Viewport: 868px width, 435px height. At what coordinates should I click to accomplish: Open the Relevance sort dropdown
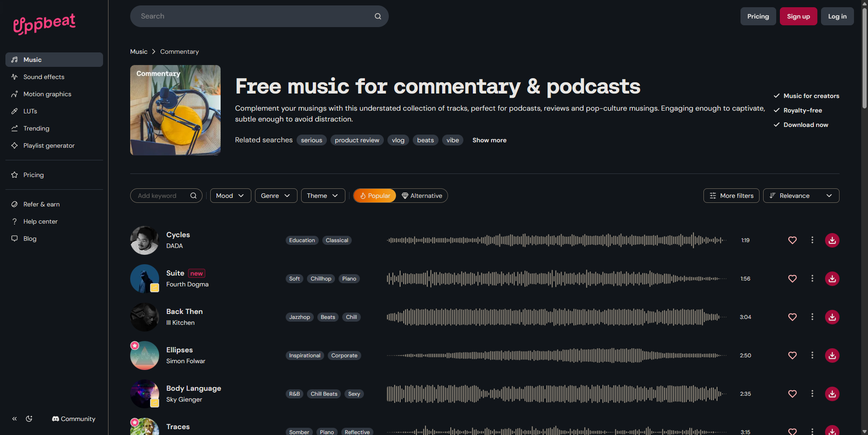(x=801, y=196)
